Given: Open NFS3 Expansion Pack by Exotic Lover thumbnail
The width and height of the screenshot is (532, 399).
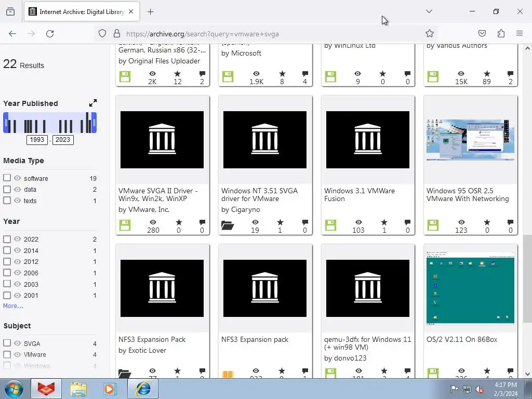Looking at the screenshot, I should point(162,288).
